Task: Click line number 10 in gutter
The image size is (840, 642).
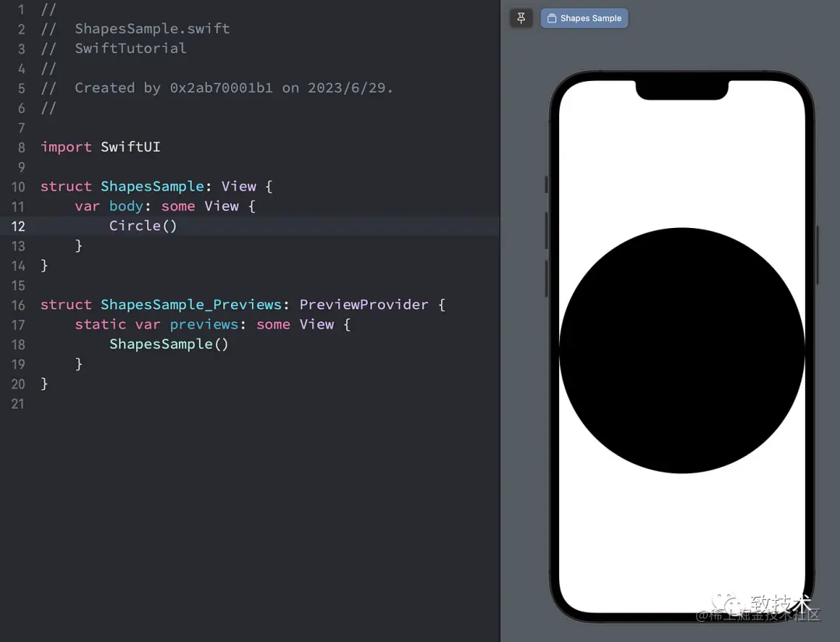Action: coord(18,187)
